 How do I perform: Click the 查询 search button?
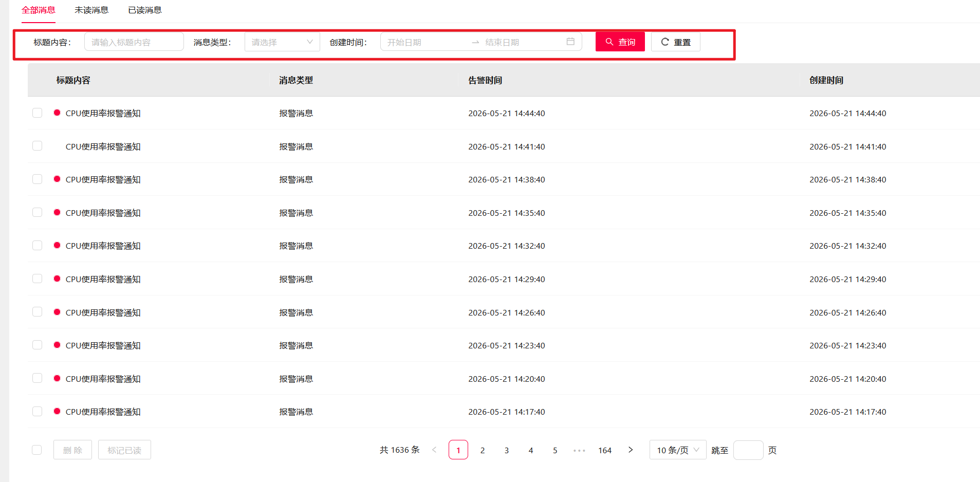[620, 42]
